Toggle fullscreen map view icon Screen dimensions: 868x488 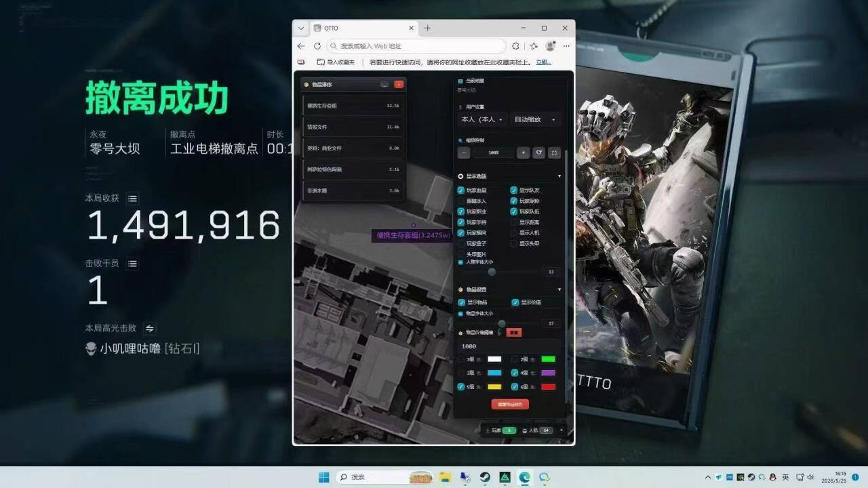tap(555, 152)
